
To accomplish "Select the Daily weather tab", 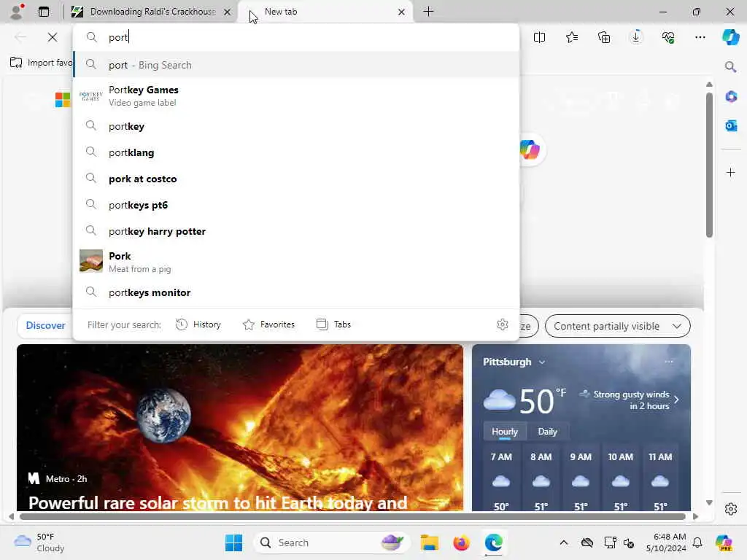I will (547, 432).
